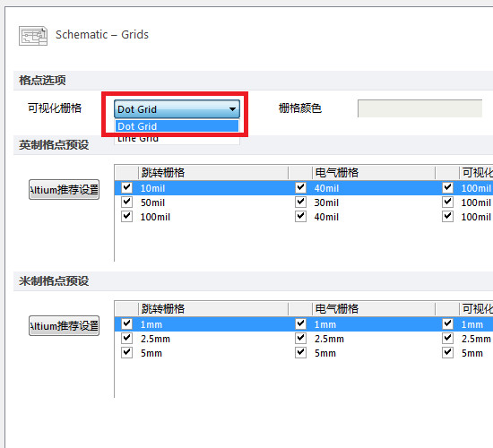Screen dimensions: 493x448
Task: Select the 2.5mm visible grid value
Action: [x=476, y=340]
